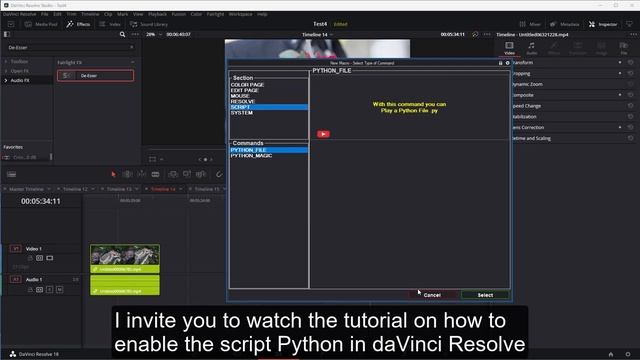
Task: Open the Workspace menu
Action: (x=240, y=14)
